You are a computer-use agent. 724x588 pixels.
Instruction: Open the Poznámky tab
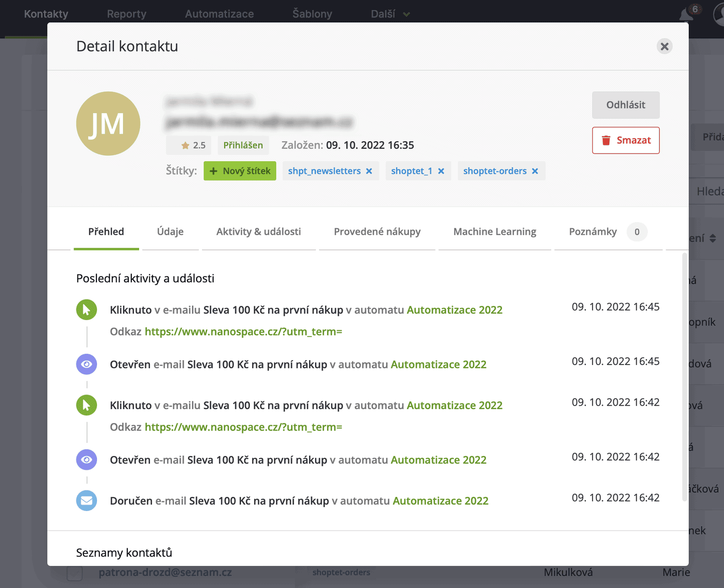tap(593, 232)
